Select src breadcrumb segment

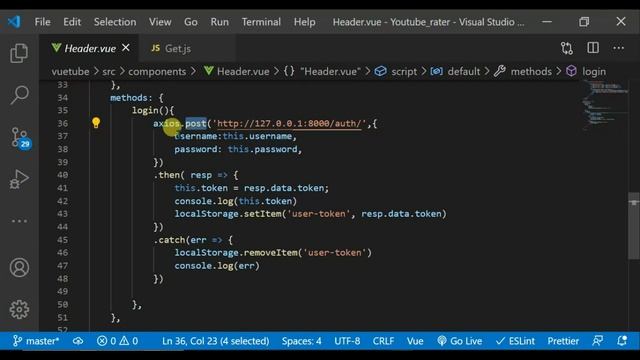coord(109,71)
